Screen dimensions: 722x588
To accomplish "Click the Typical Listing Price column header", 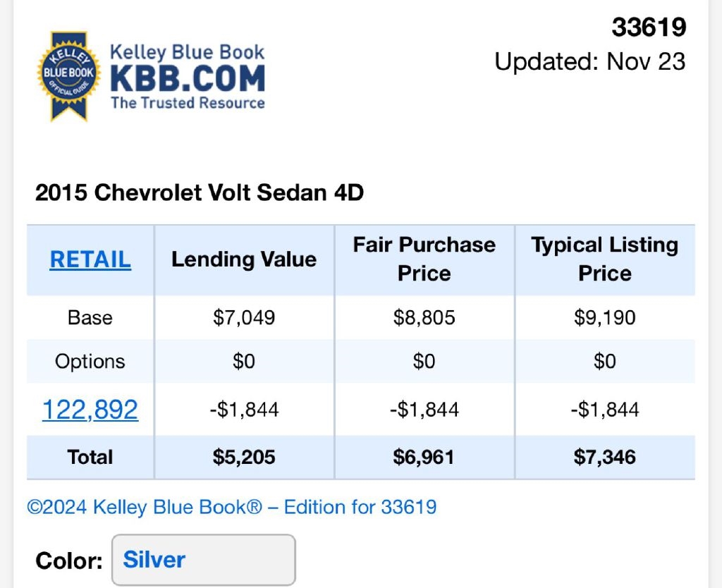I will click(x=605, y=259).
